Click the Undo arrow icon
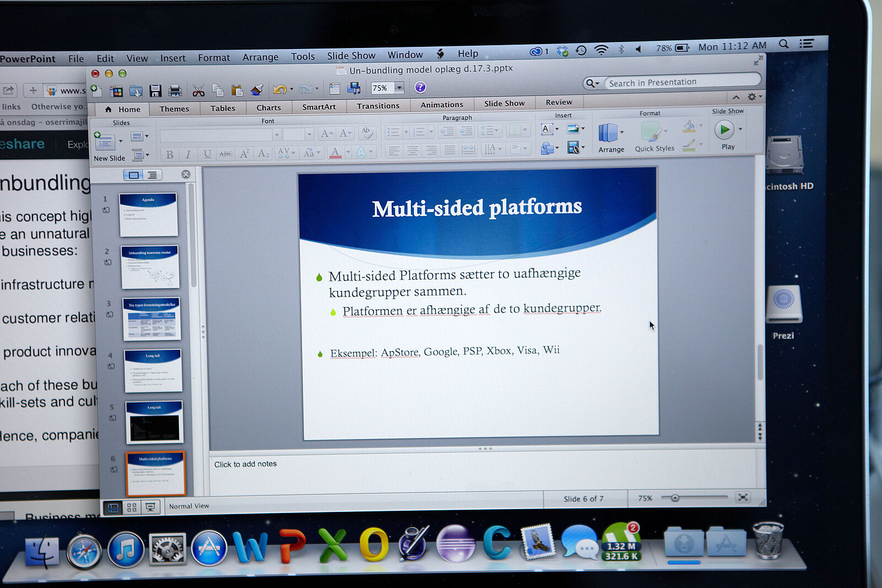 (x=279, y=89)
